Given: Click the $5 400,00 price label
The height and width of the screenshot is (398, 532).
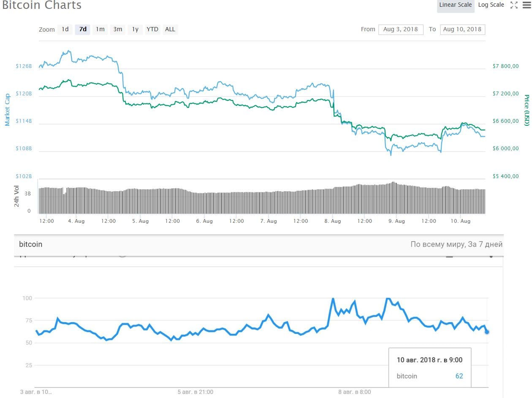Looking at the screenshot, I should coord(505,176).
